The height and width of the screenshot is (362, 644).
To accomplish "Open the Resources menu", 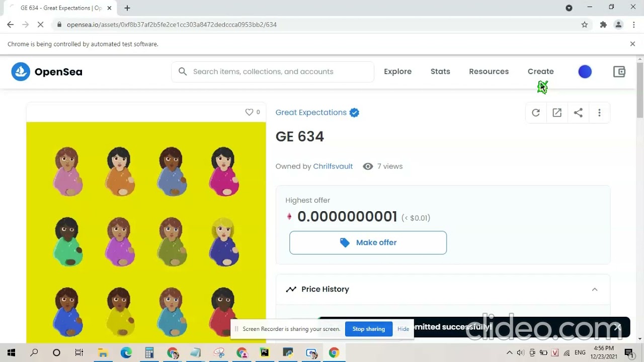I will 489,71.
